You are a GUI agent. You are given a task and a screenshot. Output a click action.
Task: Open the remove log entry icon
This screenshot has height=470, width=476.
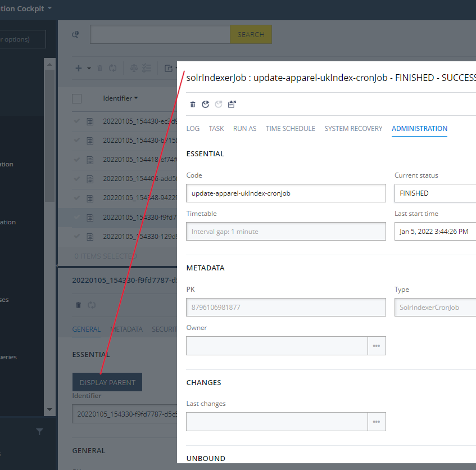click(232, 104)
